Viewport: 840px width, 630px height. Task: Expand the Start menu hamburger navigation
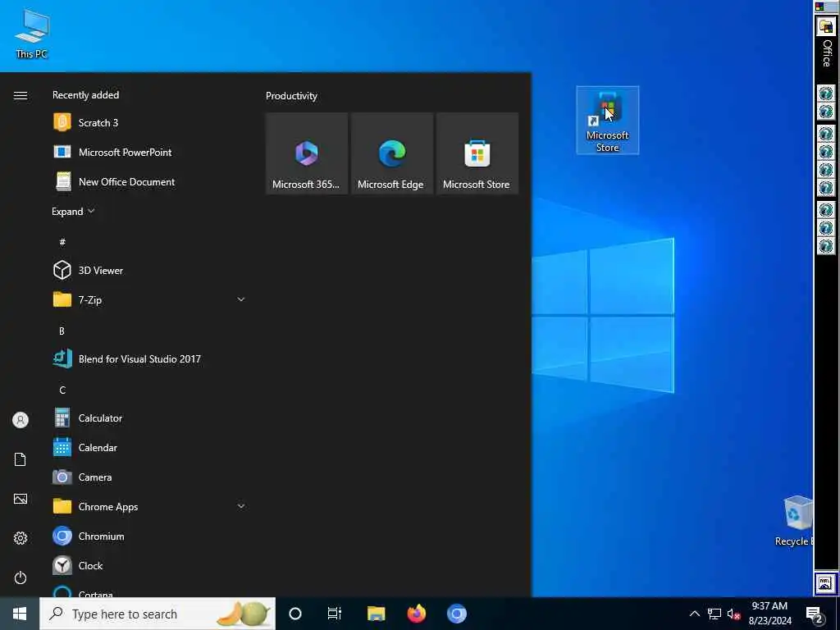click(21, 95)
